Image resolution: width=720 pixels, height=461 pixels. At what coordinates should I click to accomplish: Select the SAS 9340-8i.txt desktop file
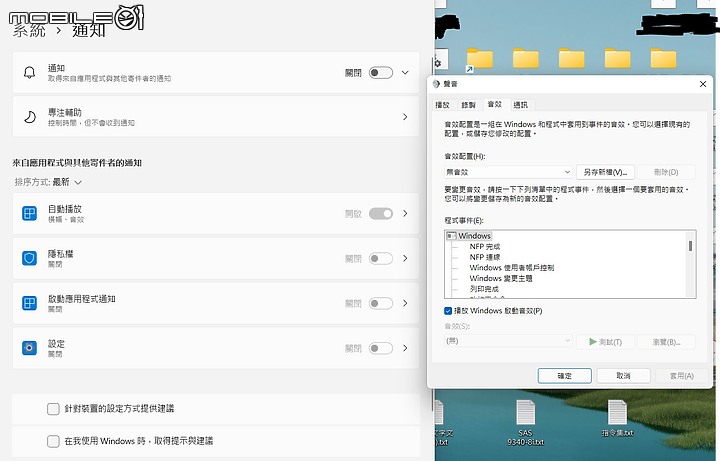pos(525,423)
